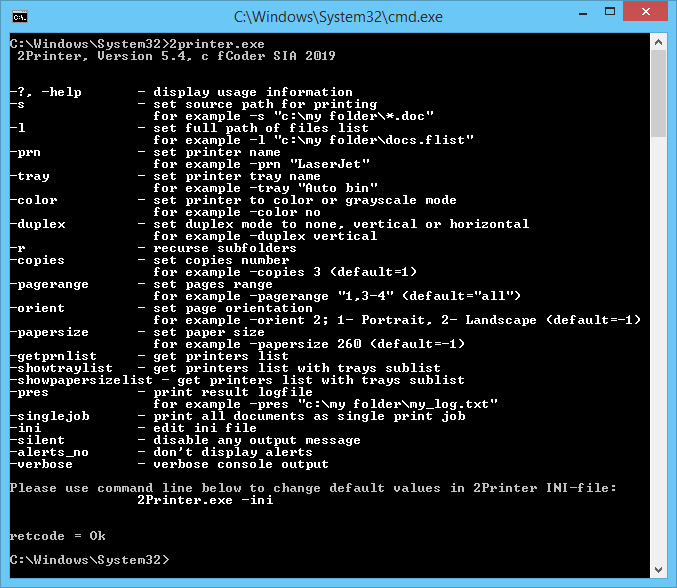677x588 pixels.
Task: Click the scrollbar down arrow
Action: pos(658,568)
